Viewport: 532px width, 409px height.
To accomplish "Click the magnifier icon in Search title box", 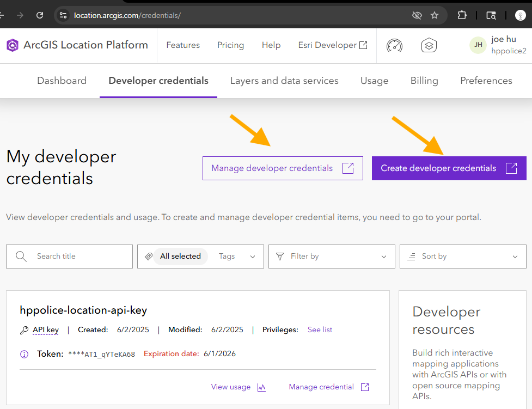I will click(21, 257).
